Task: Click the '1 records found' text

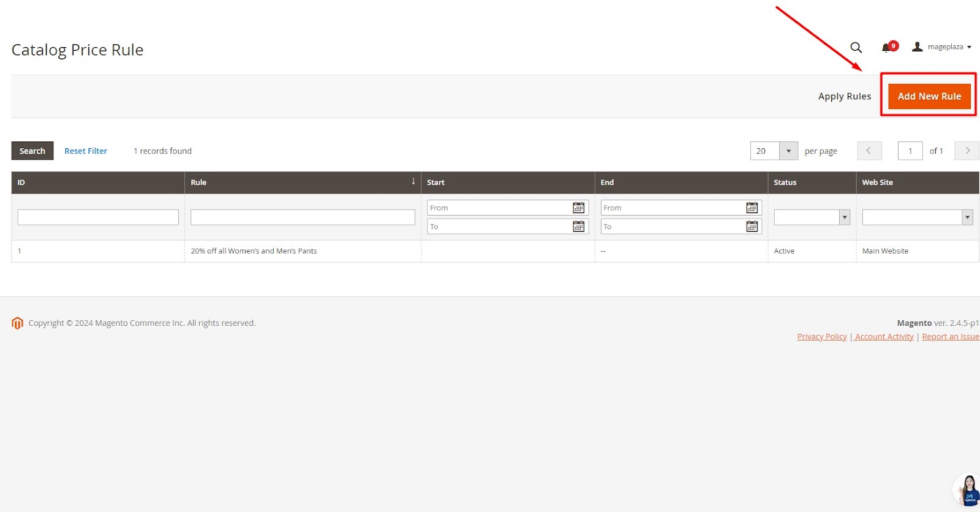Action: coord(163,151)
